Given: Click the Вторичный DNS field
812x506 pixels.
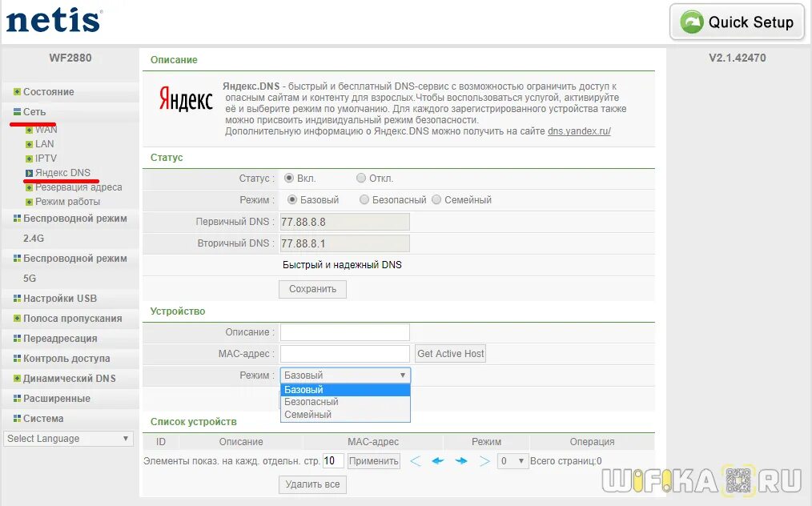Looking at the screenshot, I should (x=345, y=243).
